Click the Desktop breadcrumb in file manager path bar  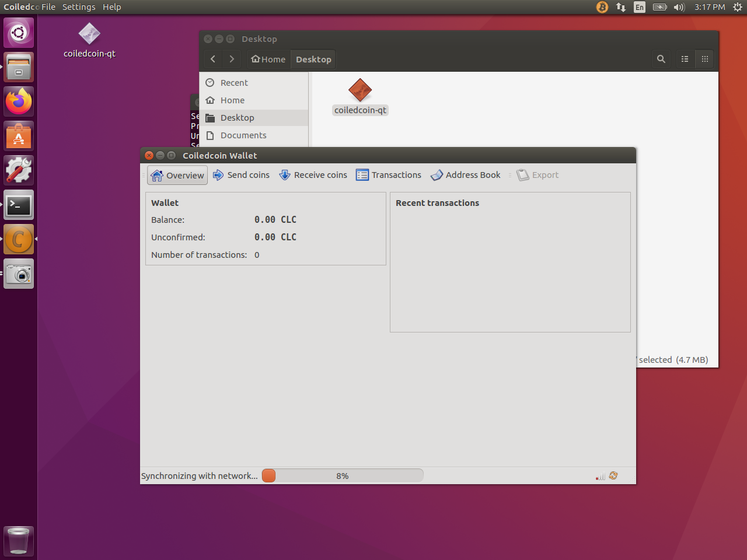(x=313, y=59)
